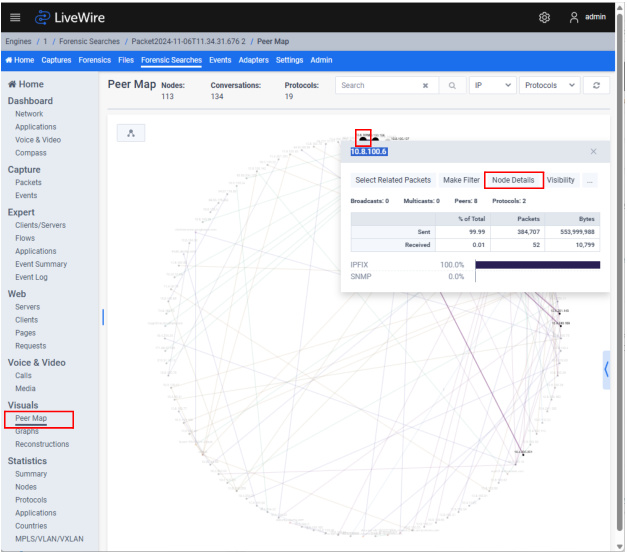This screenshot has width=627, height=553.
Task: Open Applications under Expert
Action: pyautogui.click(x=36, y=252)
